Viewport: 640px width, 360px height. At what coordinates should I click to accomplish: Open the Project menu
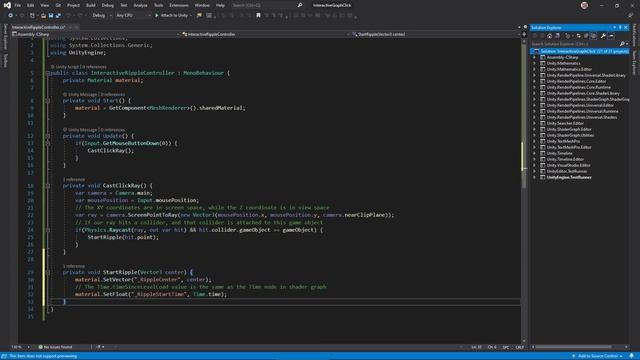click(x=73, y=5)
